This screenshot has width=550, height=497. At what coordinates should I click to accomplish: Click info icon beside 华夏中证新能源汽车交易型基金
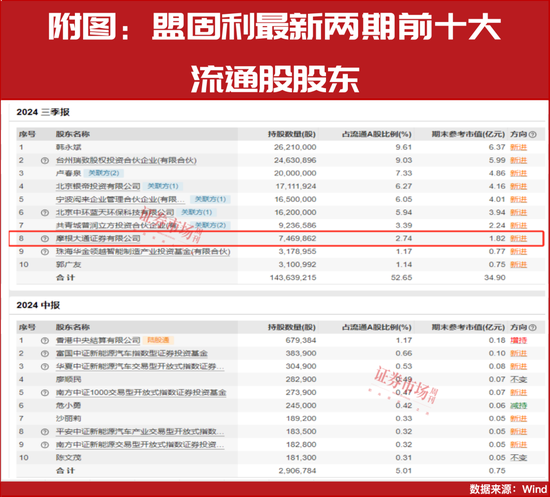tap(45, 367)
